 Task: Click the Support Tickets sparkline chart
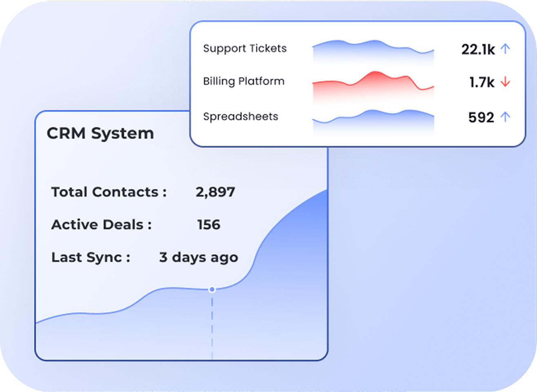pyautogui.click(x=373, y=50)
